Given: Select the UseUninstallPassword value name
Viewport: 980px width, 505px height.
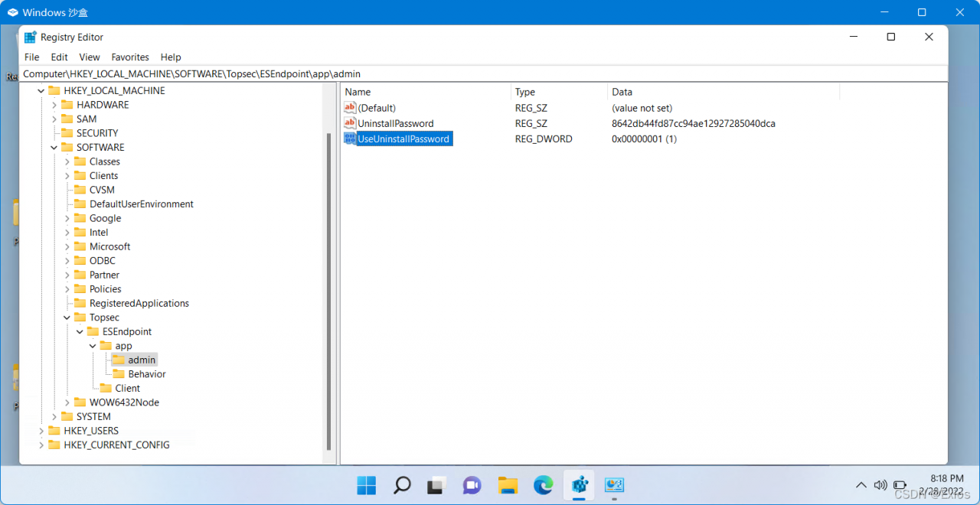Looking at the screenshot, I should pos(403,138).
